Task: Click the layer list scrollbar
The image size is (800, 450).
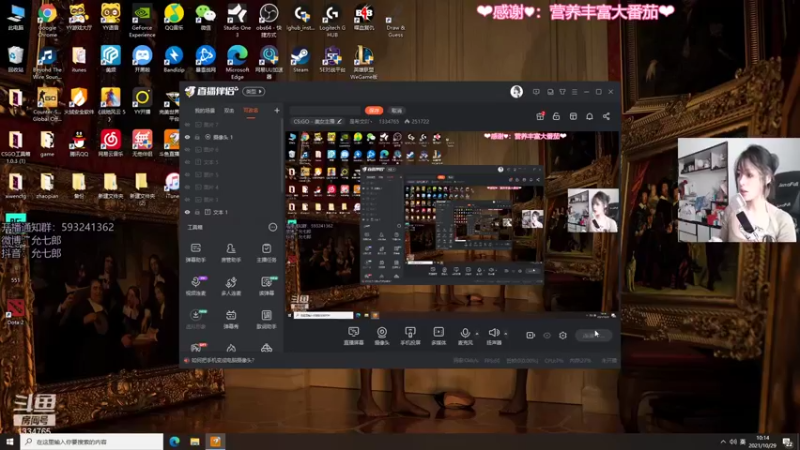Action: 283,156
